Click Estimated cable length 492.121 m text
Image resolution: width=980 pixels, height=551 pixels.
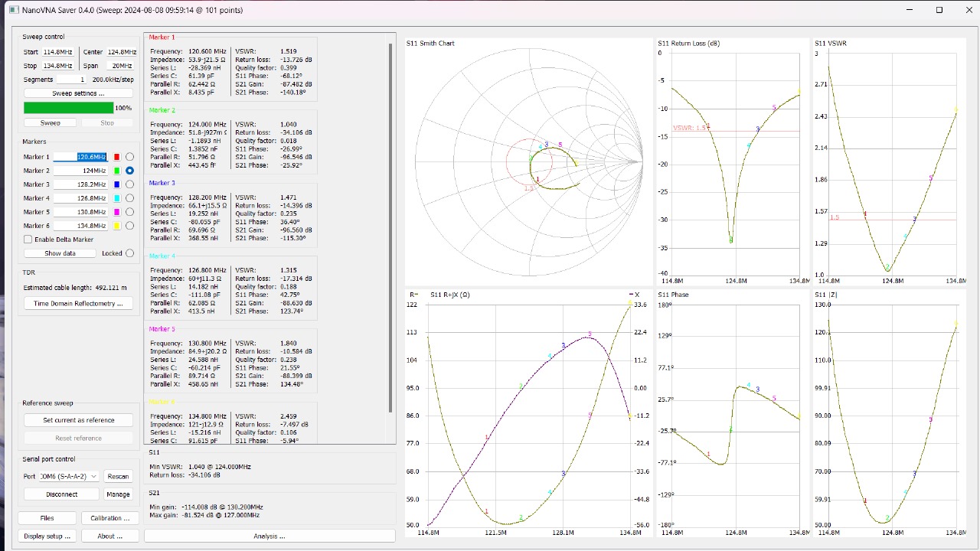tap(75, 288)
